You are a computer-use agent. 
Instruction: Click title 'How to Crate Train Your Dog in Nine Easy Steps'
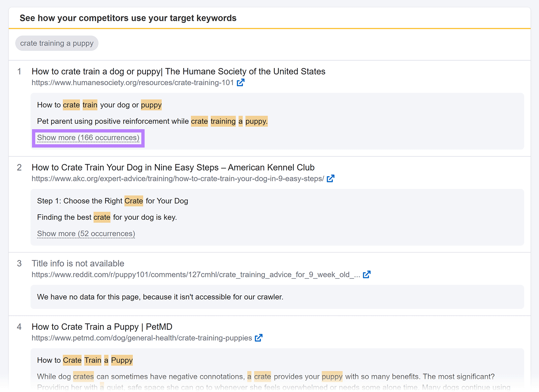pyautogui.click(x=173, y=167)
